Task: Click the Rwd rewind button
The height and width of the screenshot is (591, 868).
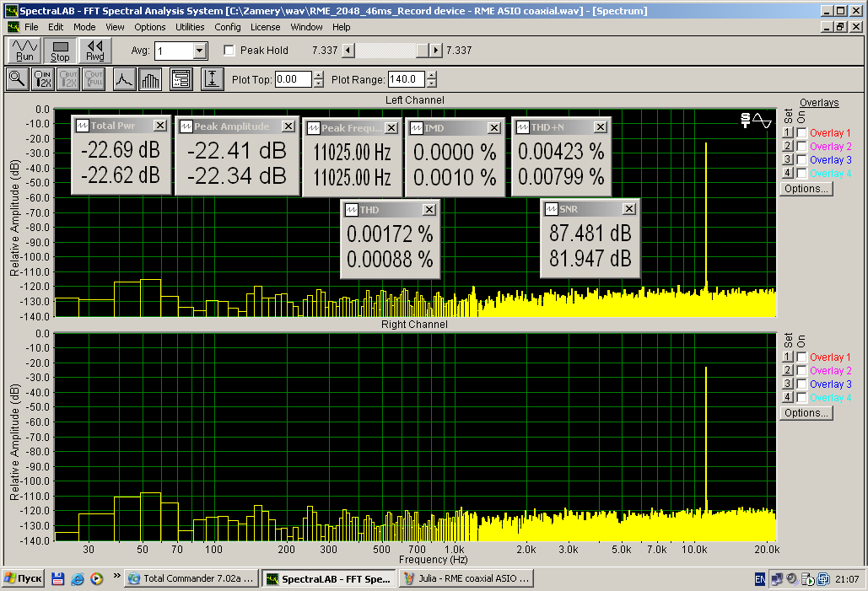Action: [x=95, y=51]
